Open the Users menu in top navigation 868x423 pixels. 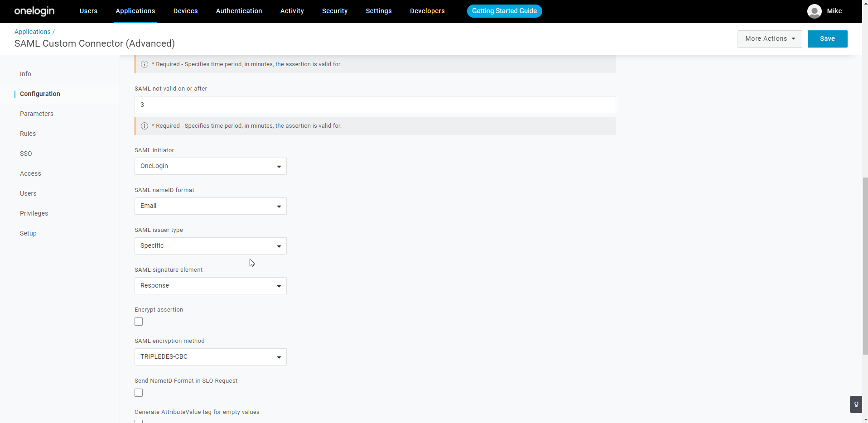coord(88,11)
